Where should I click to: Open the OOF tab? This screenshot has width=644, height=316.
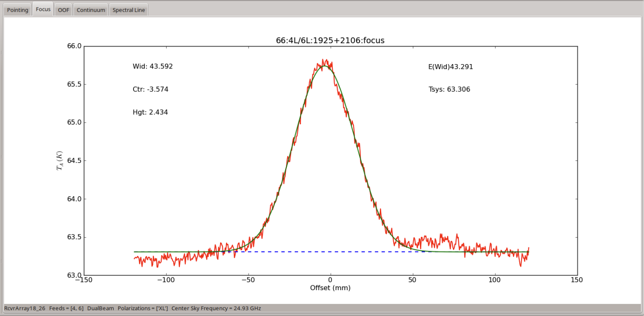point(64,10)
